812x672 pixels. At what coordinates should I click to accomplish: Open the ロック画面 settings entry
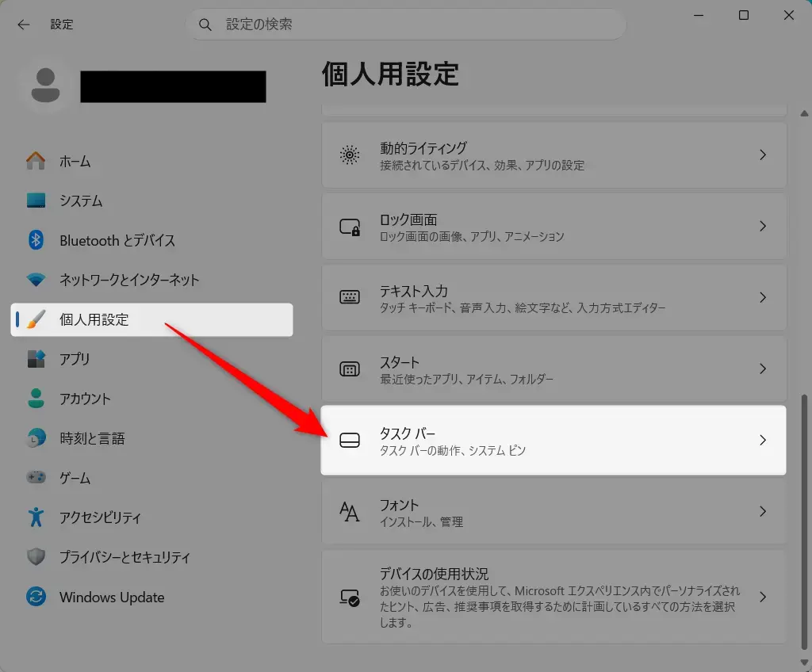coord(553,227)
